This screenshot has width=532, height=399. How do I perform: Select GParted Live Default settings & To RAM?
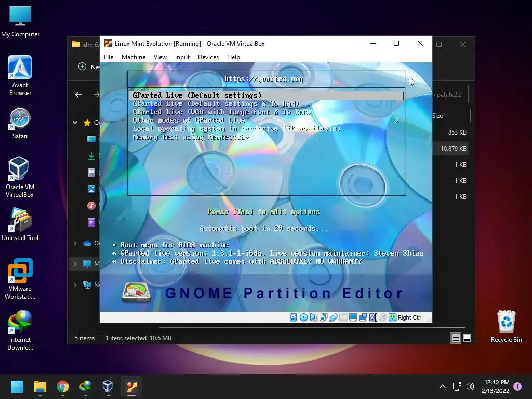click(216, 104)
